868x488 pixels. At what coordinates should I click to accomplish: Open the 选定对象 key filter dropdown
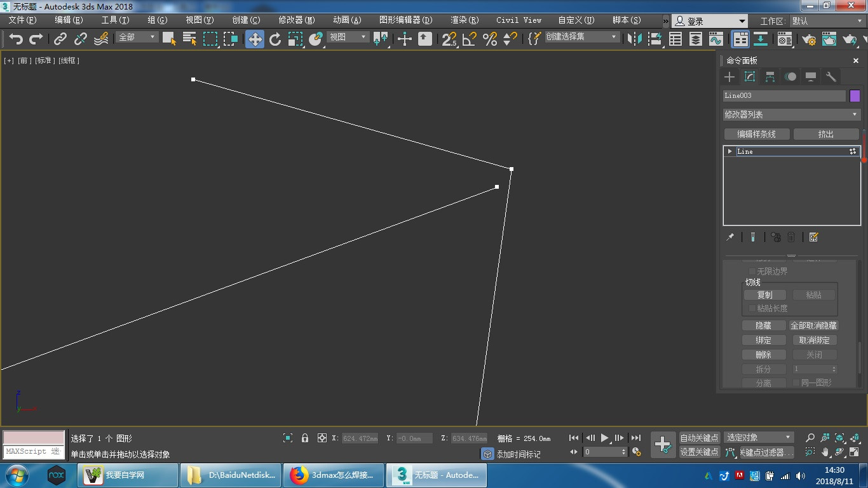click(x=759, y=437)
